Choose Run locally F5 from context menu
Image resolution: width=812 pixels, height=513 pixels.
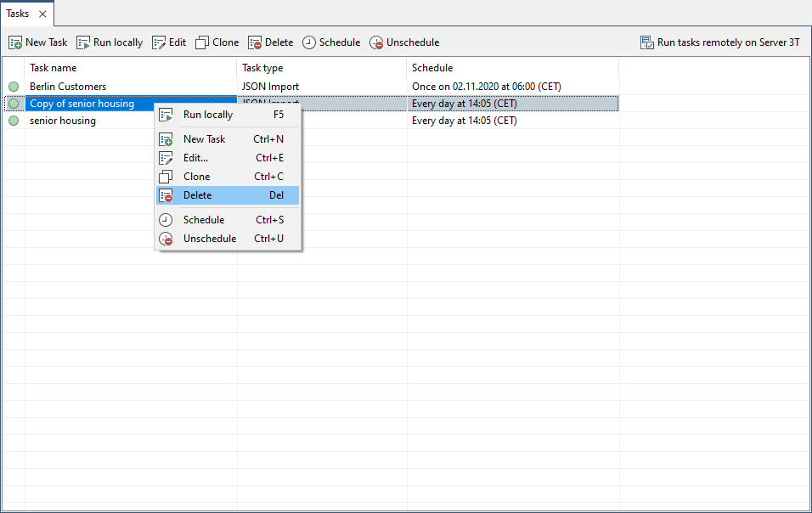228,115
